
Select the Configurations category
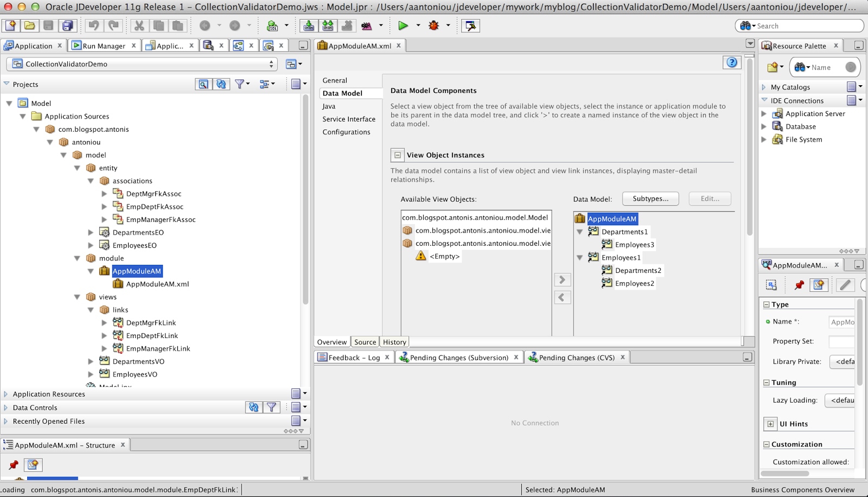pos(346,132)
